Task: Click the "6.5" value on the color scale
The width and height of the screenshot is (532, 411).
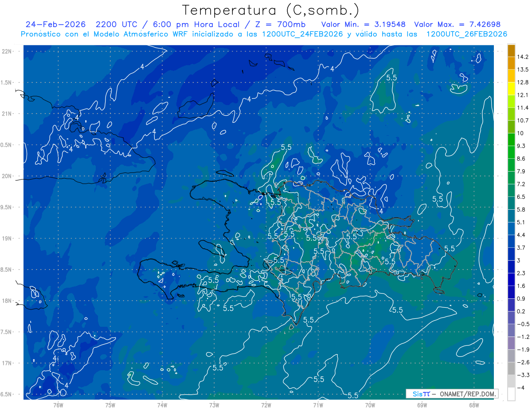Action: (522, 197)
